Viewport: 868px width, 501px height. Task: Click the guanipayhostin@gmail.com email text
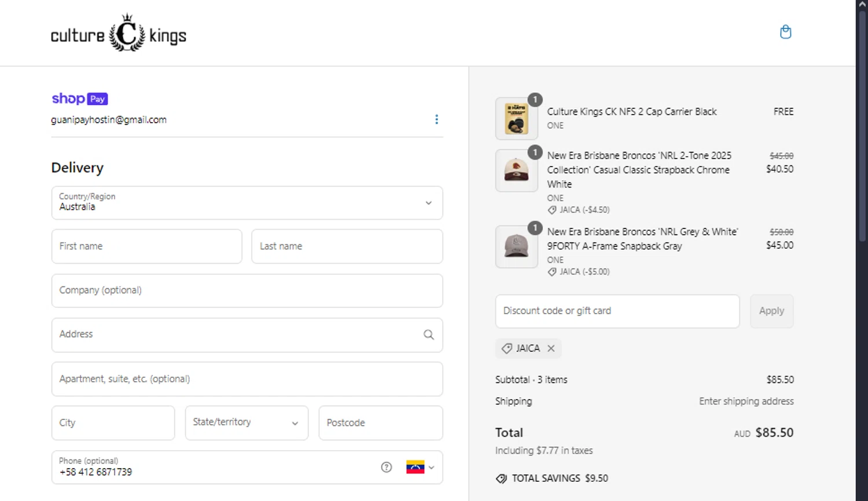click(109, 120)
